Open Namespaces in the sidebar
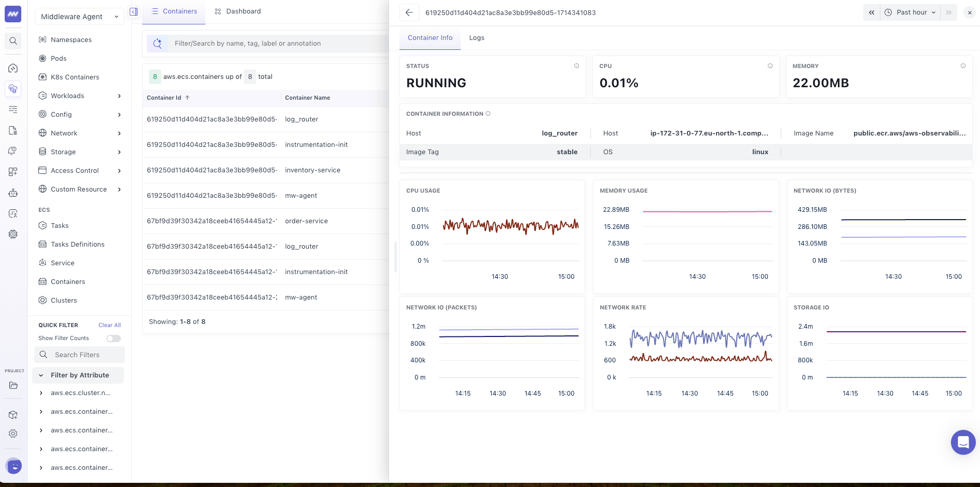Image resolution: width=980 pixels, height=487 pixels. pos(71,40)
